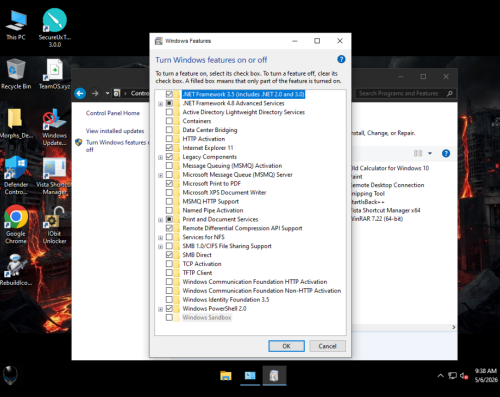The image size is (500, 397).
Task: Select Windows Identity Foundation 3.5 row
Action: 226,299
